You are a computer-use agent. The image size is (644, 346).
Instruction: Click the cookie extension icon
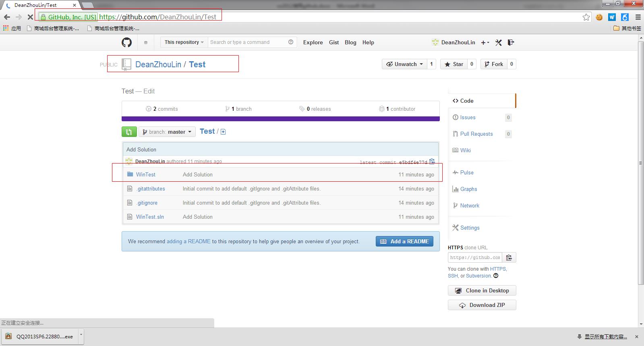pyautogui.click(x=599, y=17)
